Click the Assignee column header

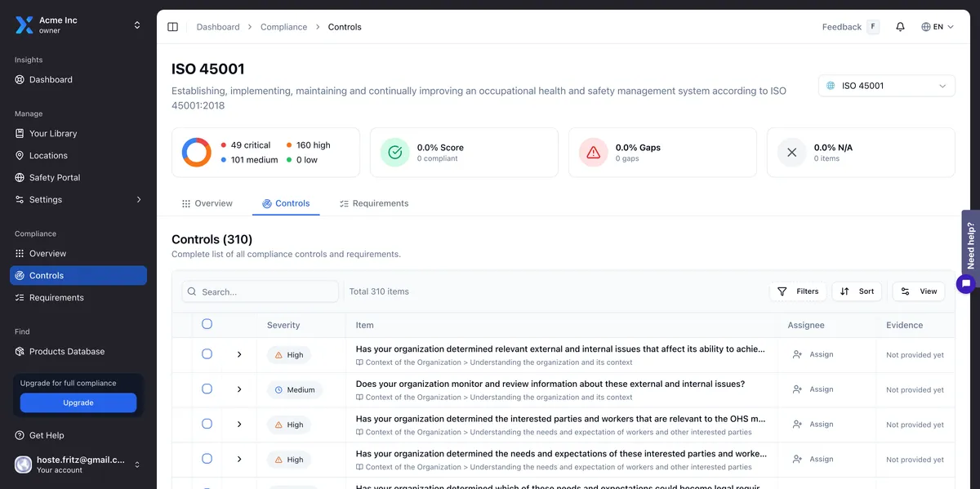click(806, 325)
